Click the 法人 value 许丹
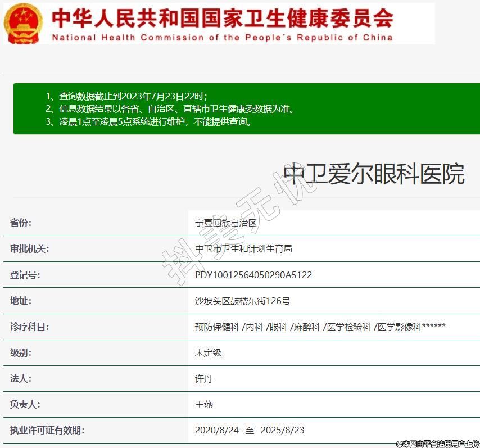The width and height of the screenshot is (480, 448). coord(203,379)
